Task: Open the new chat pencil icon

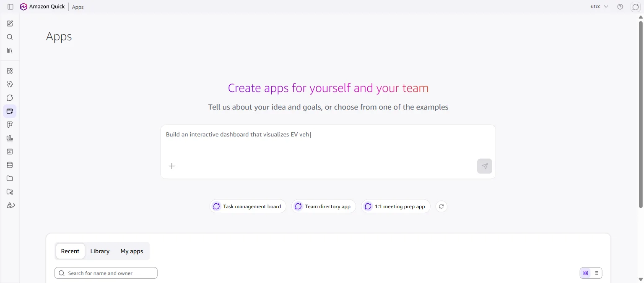Action: pos(10,24)
